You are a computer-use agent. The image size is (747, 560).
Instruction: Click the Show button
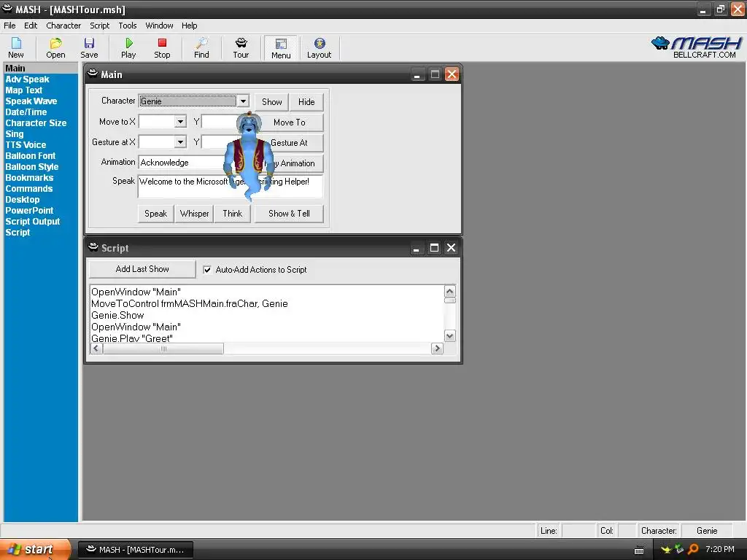pyautogui.click(x=271, y=102)
